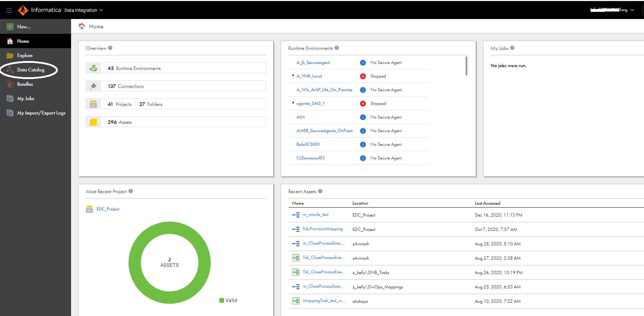The width and height of the screenshot is (644, 316).
Task: Click the z_kelly\DwOps_Mappings location cell
Action: [x=378, y=287]
